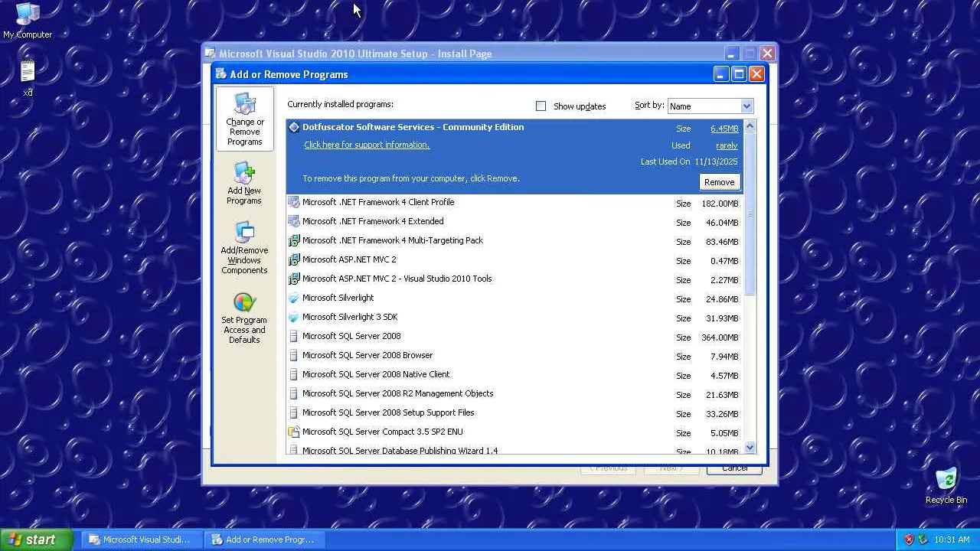The height and width of the screenshot is (551, 980).
Task: Click the 364.00MB size value
Action: click(720, 337)
